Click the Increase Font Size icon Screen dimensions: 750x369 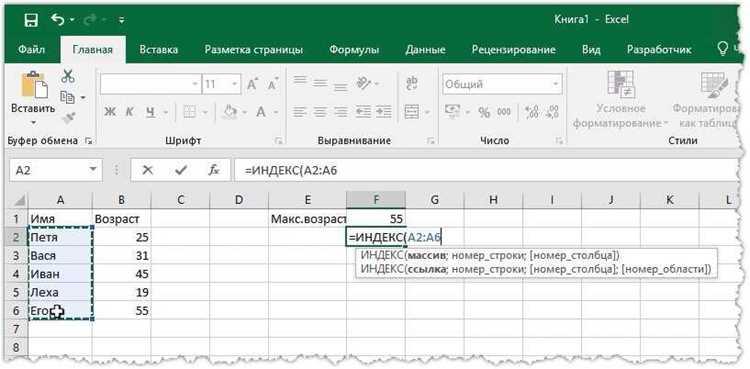click(x=252, y=85)
